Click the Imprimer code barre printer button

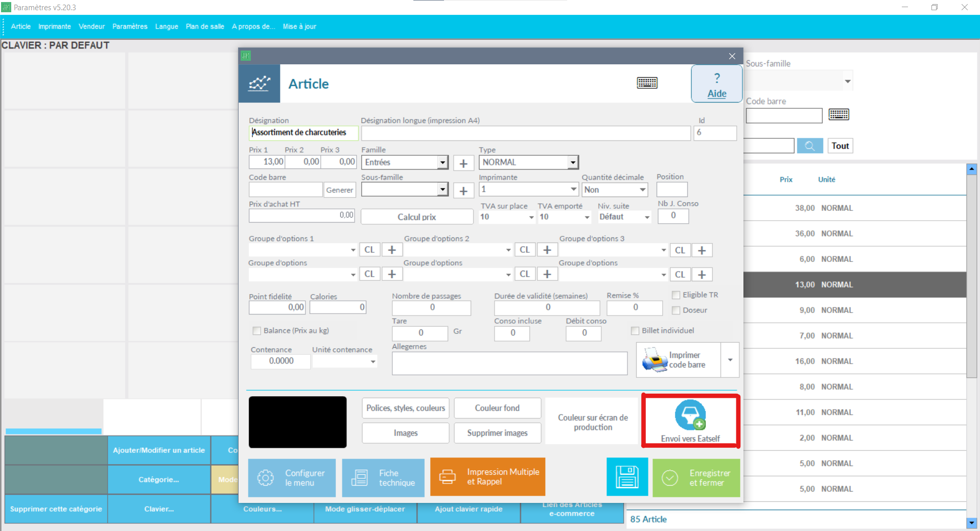tap(678, 360)
